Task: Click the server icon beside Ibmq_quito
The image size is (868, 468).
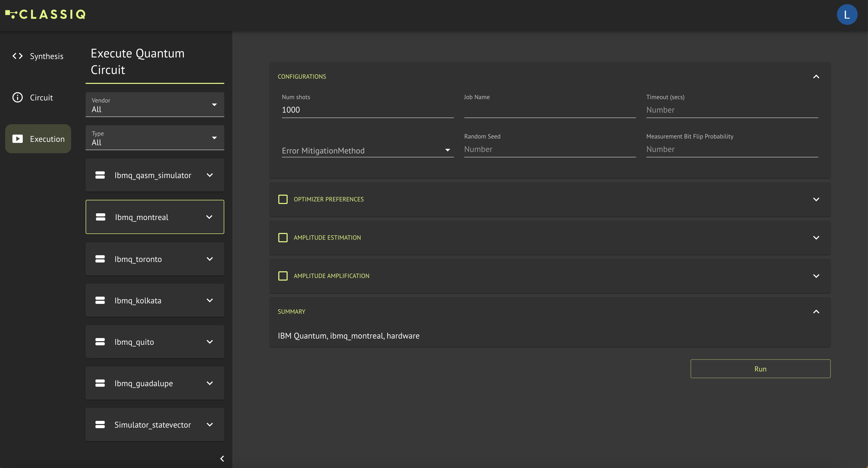Action: tap(100, 342)
